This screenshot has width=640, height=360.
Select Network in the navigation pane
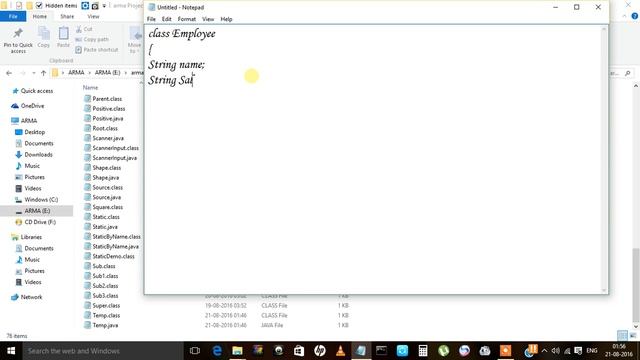[x=31, y=297]
